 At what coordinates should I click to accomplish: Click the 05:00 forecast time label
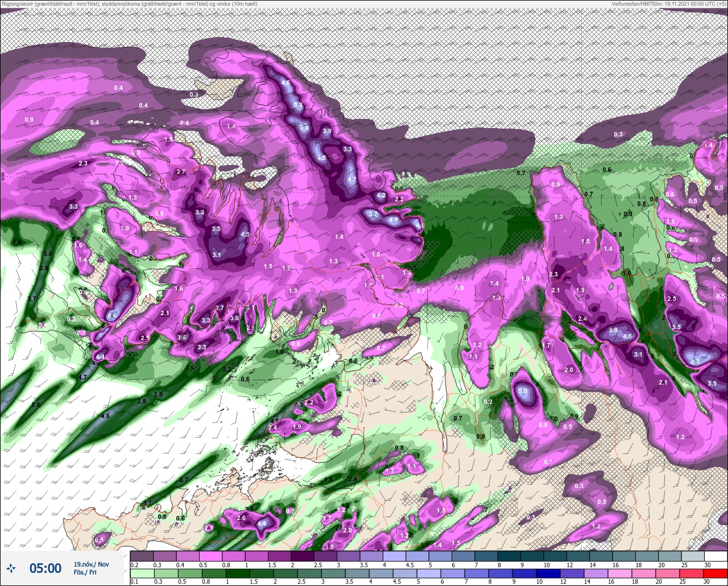point(45,568)
